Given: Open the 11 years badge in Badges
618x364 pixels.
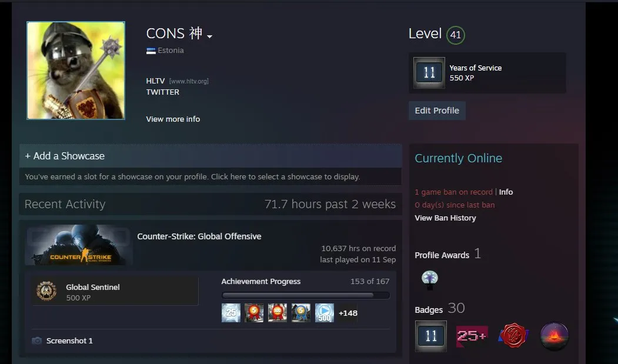Looking at the screenshot, I should click(x=431, y=336).
